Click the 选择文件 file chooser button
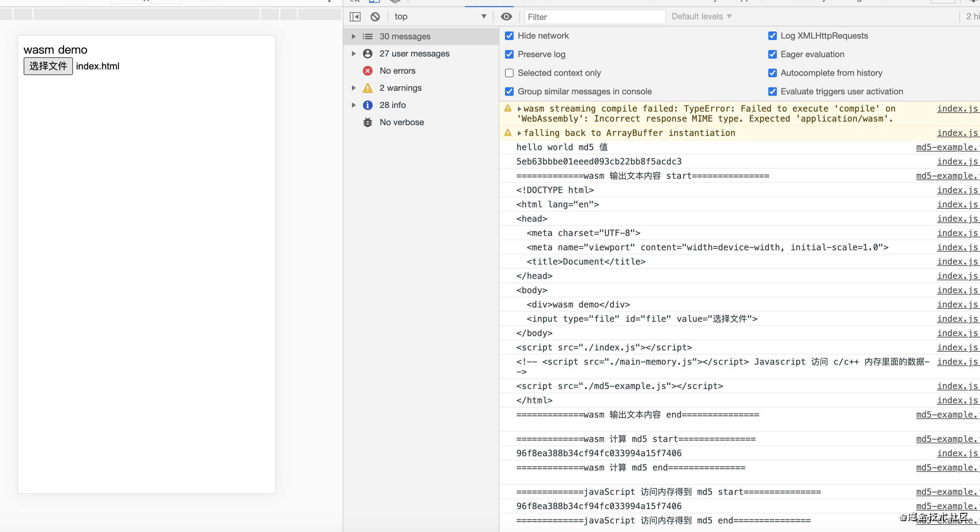The image size is (980, 532). [x=48, y=66]
